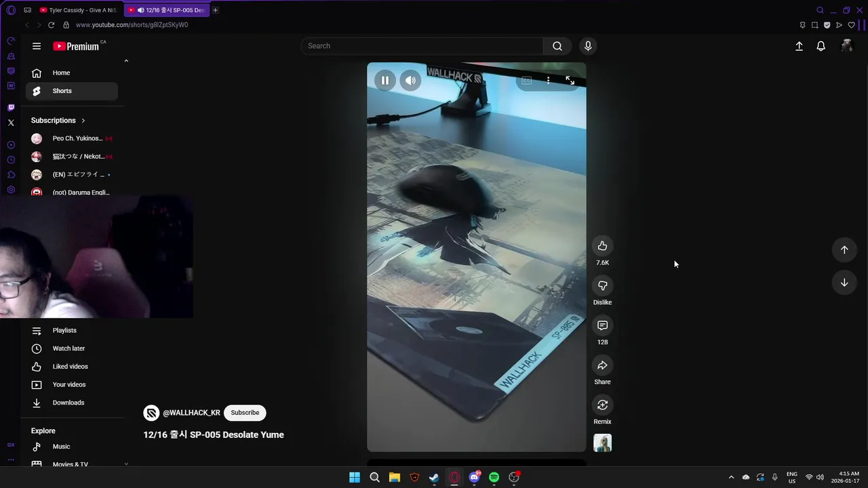Expand the Subscriptions section arrow
This screenshot has width=868, height=488.
click(x=83, y=121)
